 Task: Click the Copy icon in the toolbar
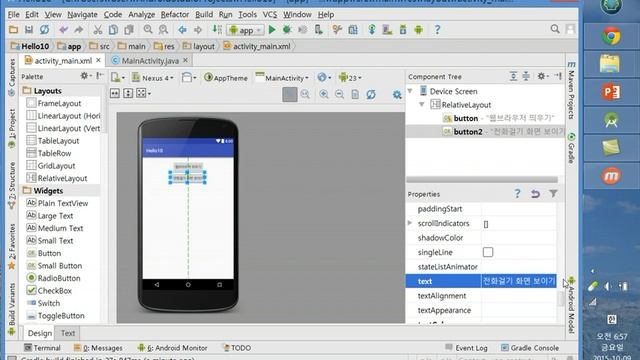pos(113,30)
